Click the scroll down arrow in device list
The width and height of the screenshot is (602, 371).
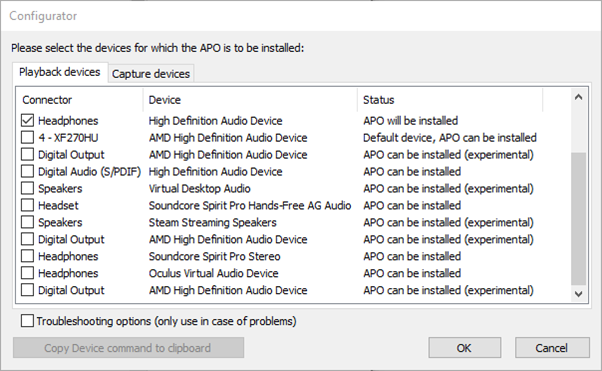[x=579, y=294]
